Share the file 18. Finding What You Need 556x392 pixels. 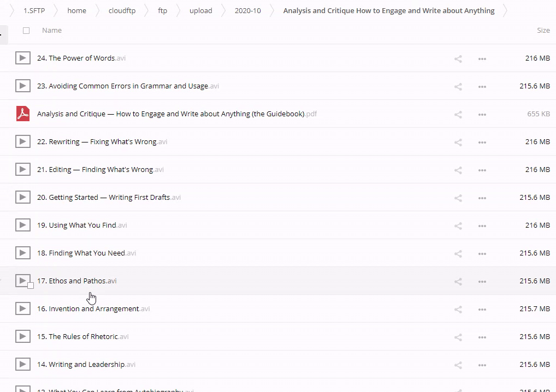point(458,253)
